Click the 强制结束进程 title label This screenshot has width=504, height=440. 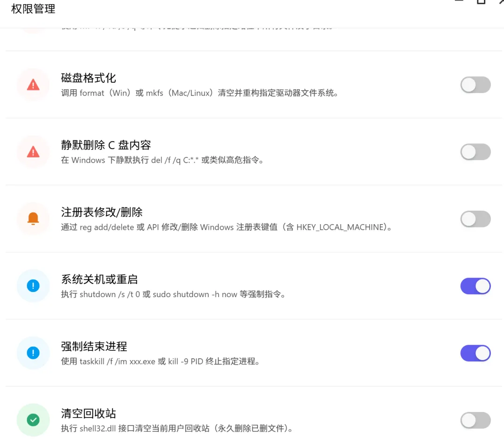[94, 347]
